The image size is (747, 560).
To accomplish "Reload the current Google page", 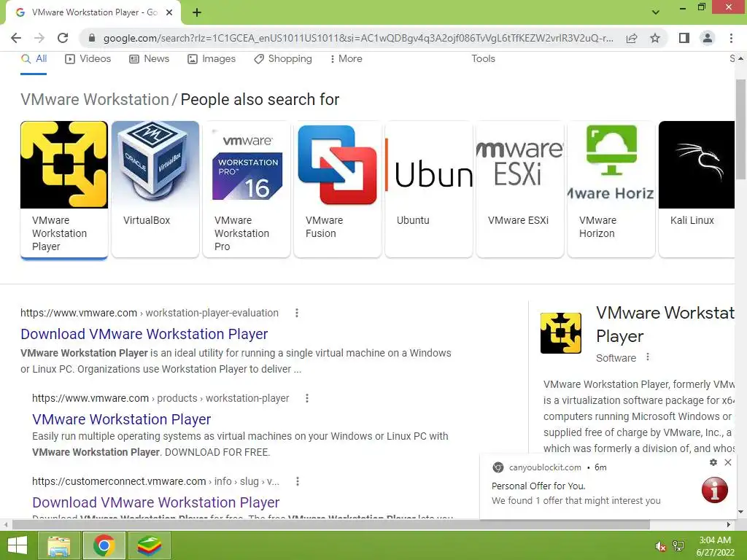I will (x=63, y=38).
